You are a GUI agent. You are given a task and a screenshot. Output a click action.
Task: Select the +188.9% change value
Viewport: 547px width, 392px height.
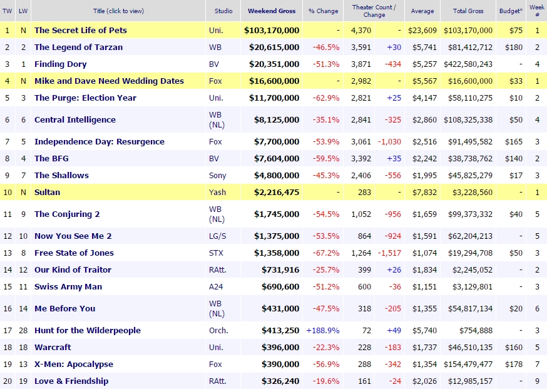pos(323,330)
